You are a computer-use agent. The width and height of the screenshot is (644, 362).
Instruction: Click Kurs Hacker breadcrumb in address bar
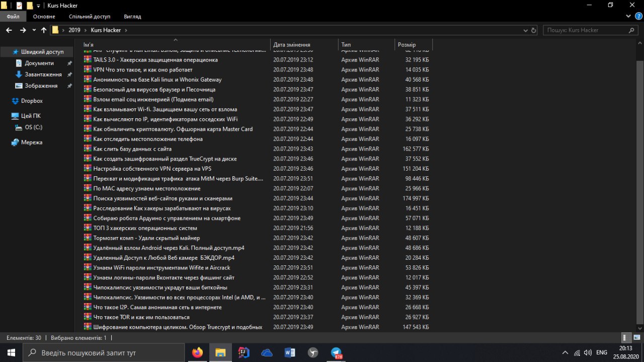coord(106,30)
